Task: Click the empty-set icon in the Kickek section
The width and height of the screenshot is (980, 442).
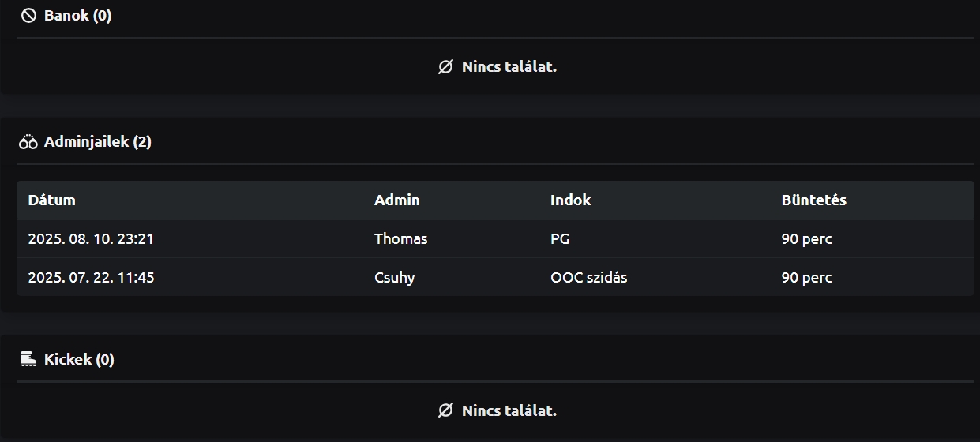Action: [x=445, y=410]
